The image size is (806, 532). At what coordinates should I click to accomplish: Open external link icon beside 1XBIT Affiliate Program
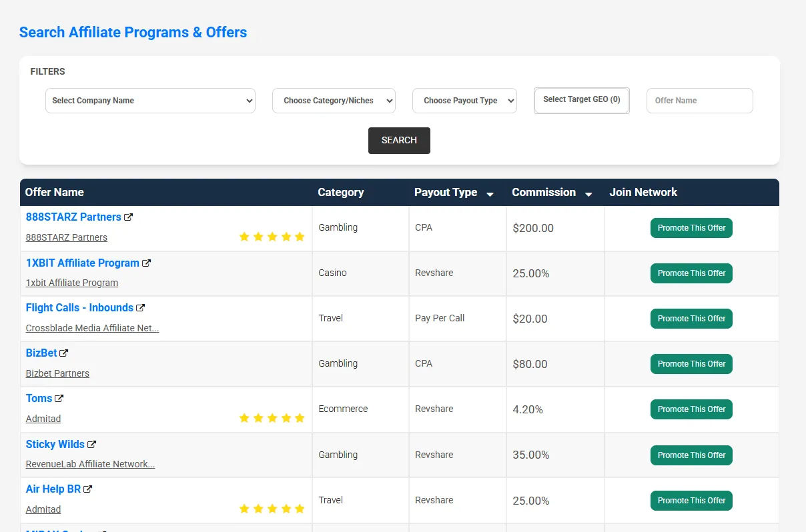point(147,263)
